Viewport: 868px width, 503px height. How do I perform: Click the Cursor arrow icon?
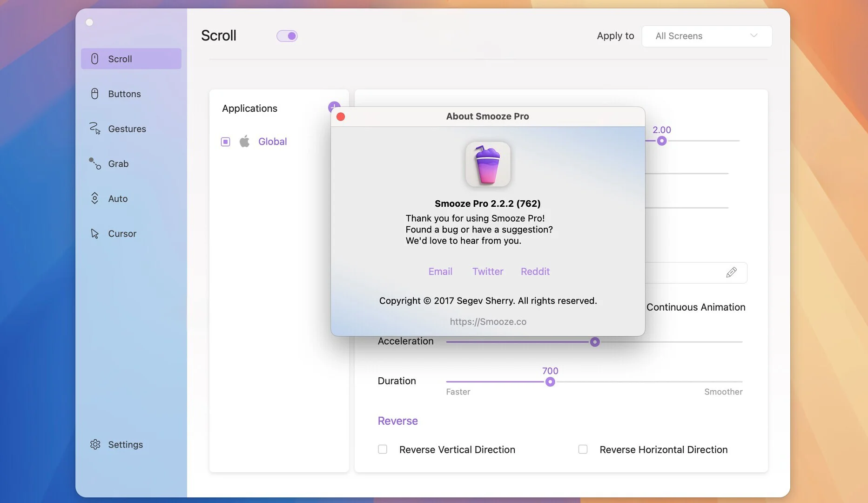[x=94, y=233]
